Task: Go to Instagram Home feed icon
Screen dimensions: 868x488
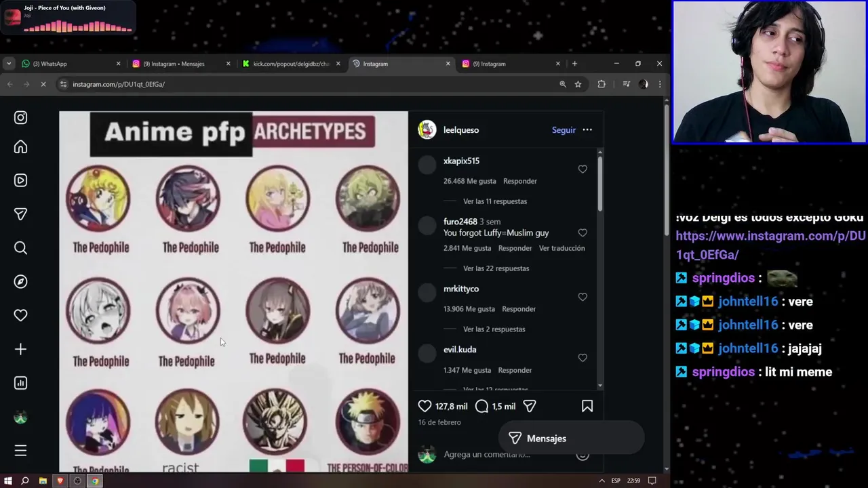Action: click(x=20, y=147)
